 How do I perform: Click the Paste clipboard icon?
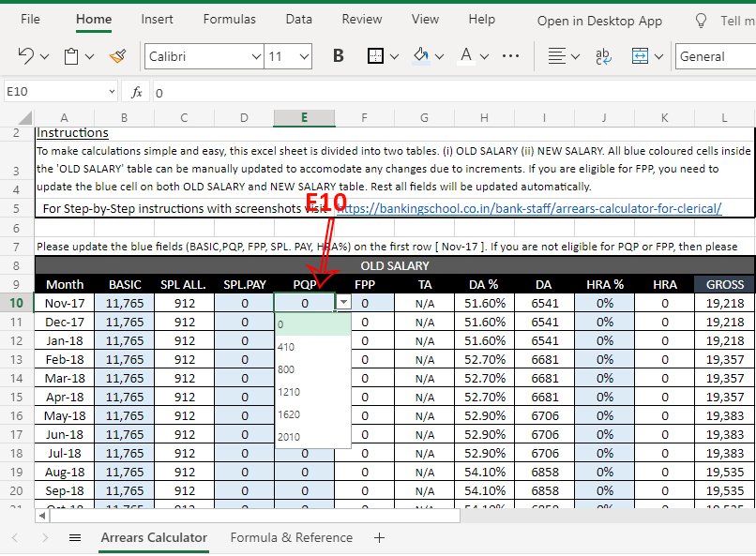tap(71, 56)
